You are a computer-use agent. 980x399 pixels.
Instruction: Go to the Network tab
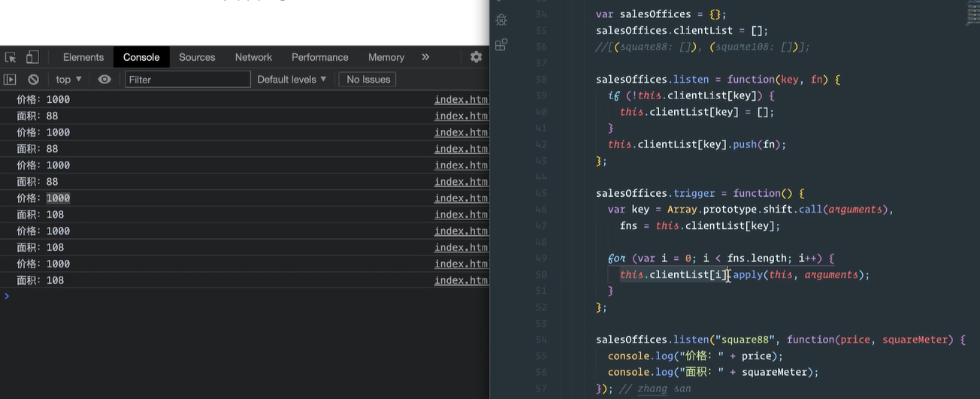click(x=253, y=57)
